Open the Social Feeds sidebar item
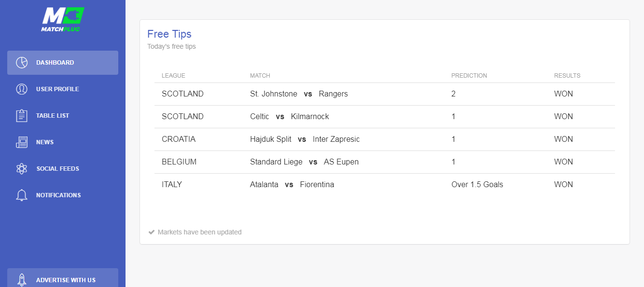 point(57,169)
